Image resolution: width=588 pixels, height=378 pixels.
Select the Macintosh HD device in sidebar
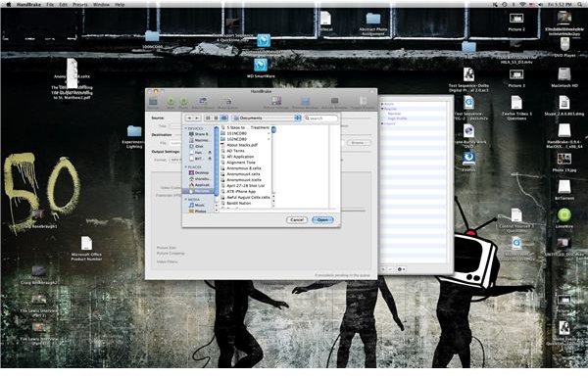(x=199, y=140)
